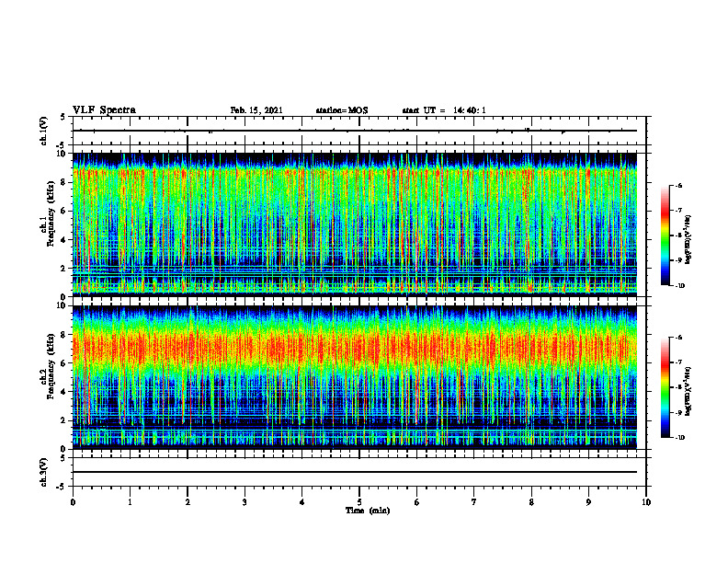Click the "3" minute tick label
Image resolution: width=728 pixels, height=563 pixels.
coord(245,502)
